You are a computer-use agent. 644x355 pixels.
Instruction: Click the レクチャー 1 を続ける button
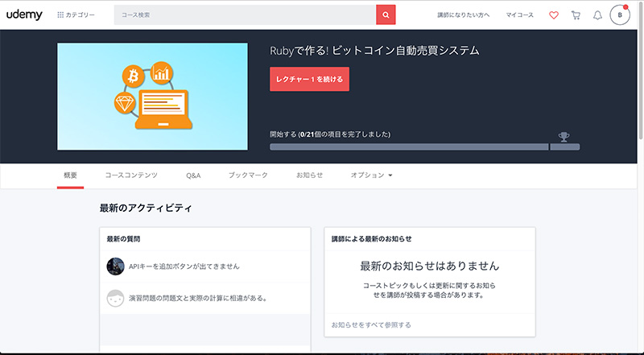(309, 79)
